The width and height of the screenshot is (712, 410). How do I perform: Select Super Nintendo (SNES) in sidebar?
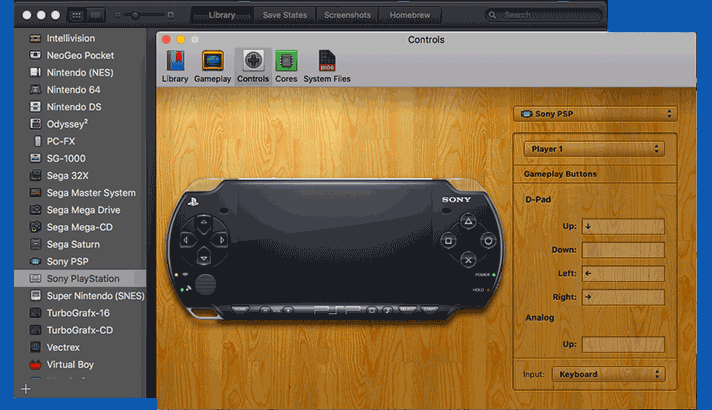point(80,296)
